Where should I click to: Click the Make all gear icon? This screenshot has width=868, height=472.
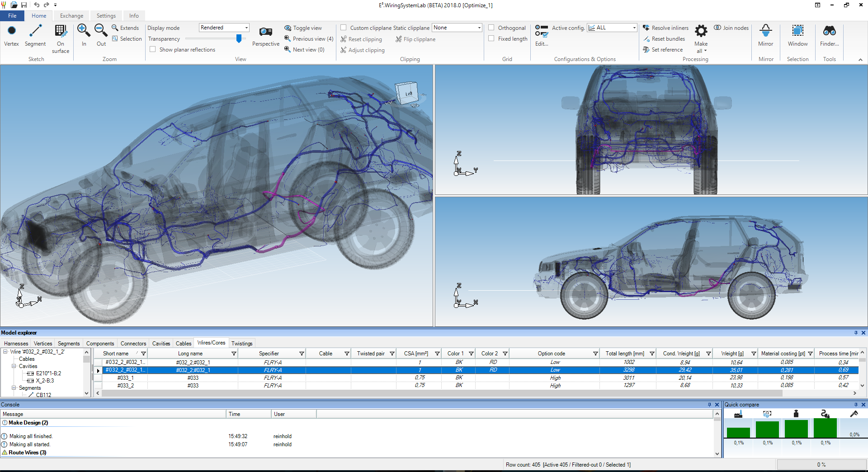pyautogui.click(x=701, y=31)
